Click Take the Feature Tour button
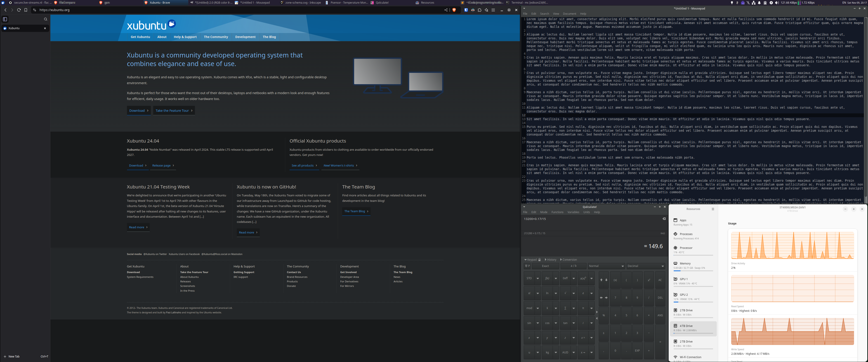This screenshot has height=362, width=868. [174, 111]
